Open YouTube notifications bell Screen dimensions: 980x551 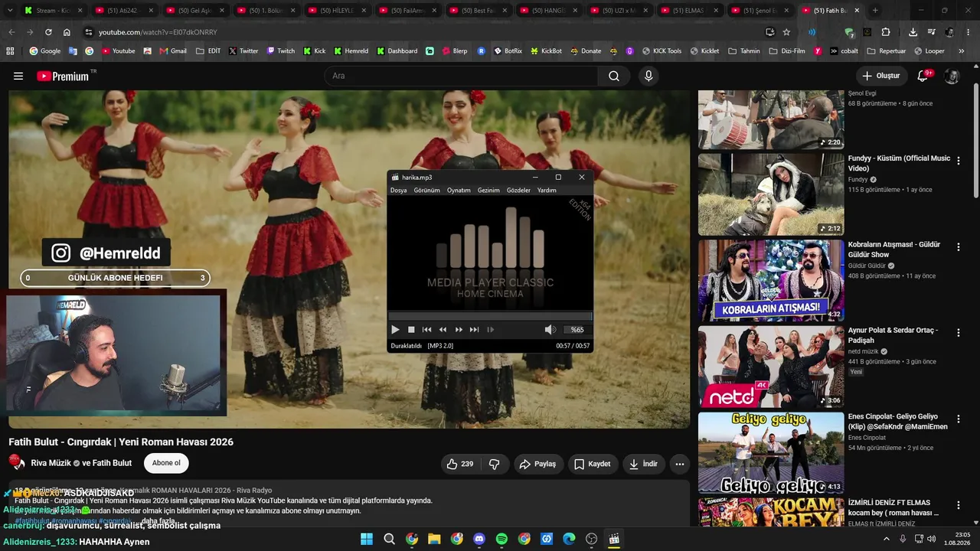(x=923, y=76)
